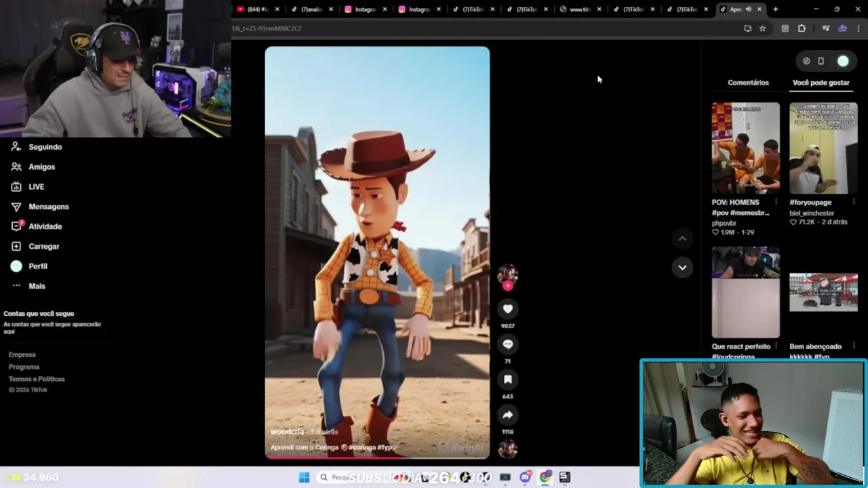Open the #foryoupage video thumbnail
The height and width of the screenshot is (488, 868).
(823, 148)
